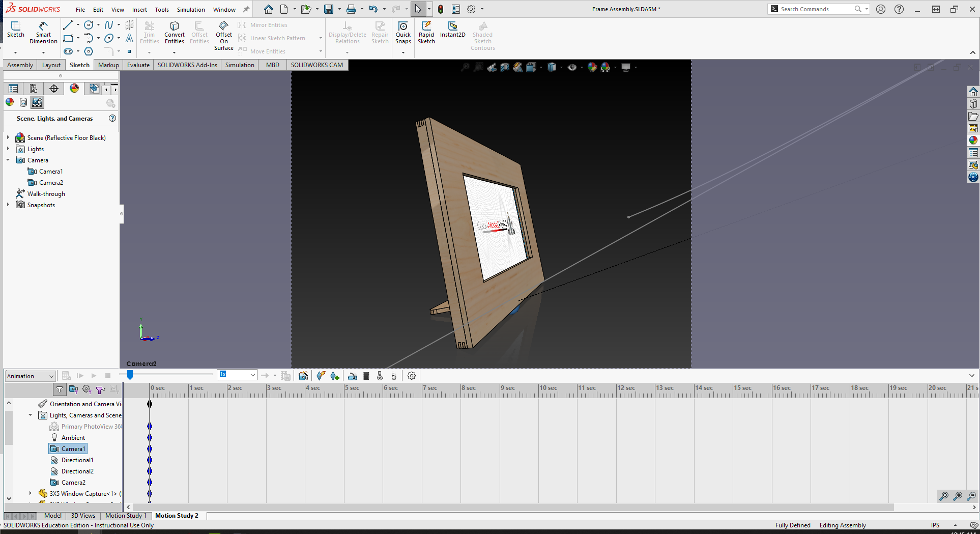Open the 1x playback speed dropdown
This screenshot has width=980, height=534.
pyautogui.click(x=237, y=375)
